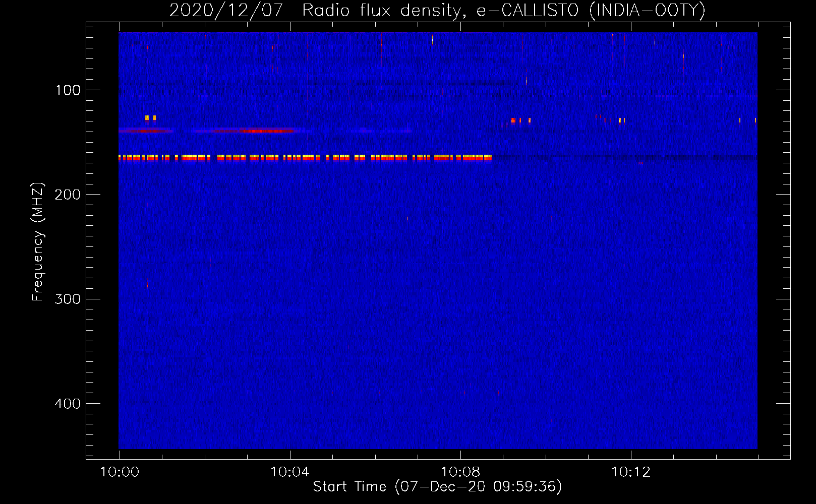Click the '10:12' time tick label
816x504 pixels.
630,472
